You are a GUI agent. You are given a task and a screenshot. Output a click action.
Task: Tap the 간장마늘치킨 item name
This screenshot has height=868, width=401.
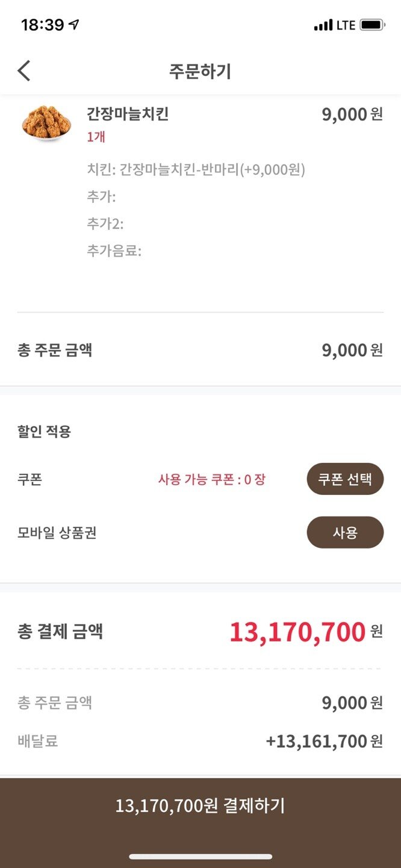128,114
